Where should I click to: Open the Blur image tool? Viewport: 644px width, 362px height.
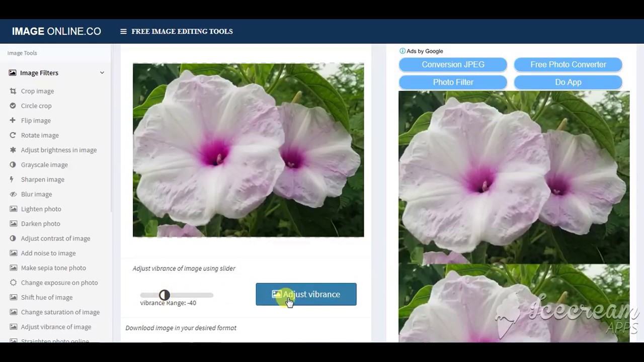click(x=36, y=194)
